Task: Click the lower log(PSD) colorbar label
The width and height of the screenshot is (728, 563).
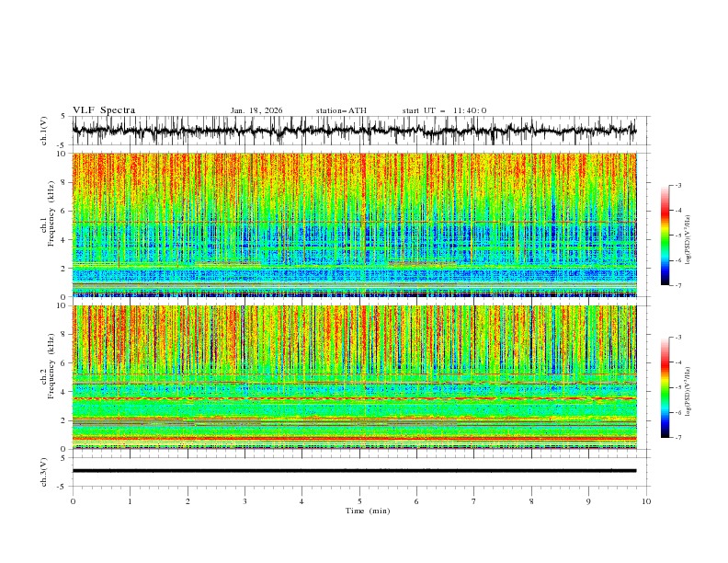Action: 688,391
